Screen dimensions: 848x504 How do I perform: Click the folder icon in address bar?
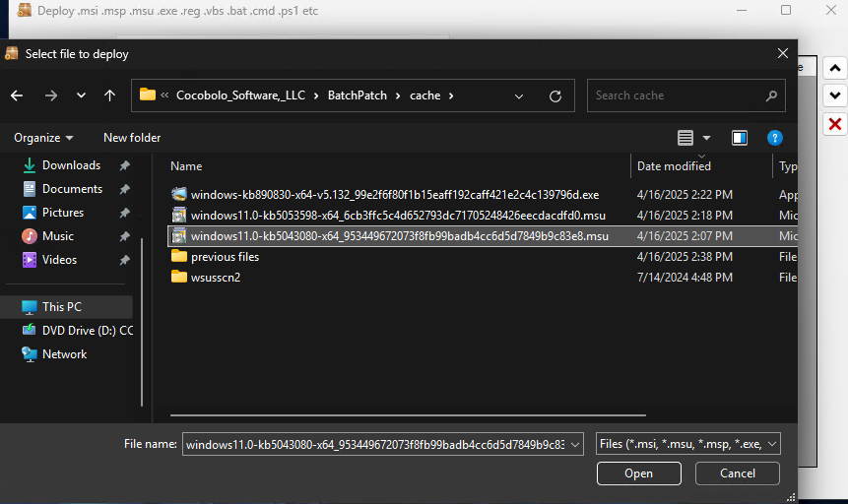tap(147, 94)
